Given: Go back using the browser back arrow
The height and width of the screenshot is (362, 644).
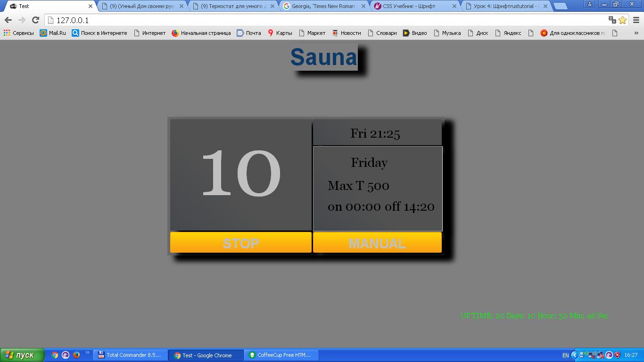Looking at the screenshot, I should (8, 20).
